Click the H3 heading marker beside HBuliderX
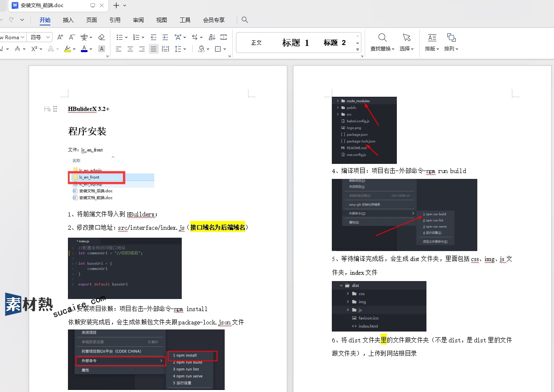554x392 pixels. 48,109
